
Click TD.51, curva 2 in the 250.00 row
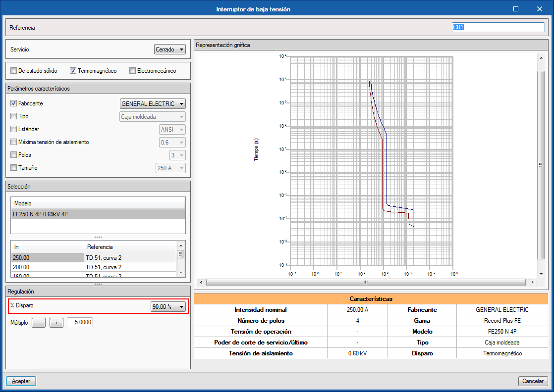[104, 257]
